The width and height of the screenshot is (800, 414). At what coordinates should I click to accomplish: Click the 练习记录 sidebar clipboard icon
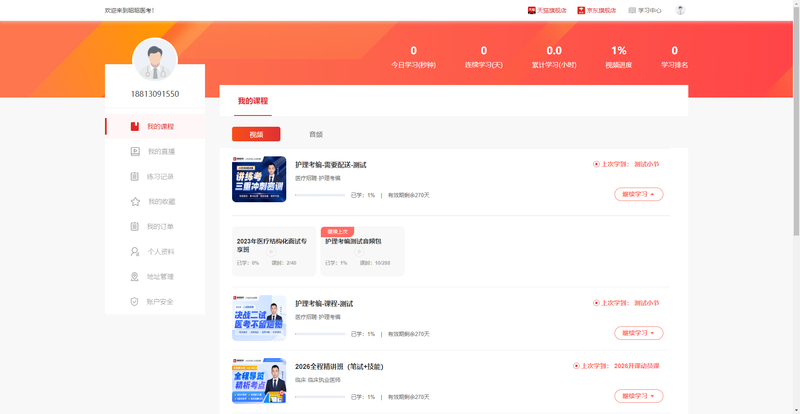[x=135, y=177]
